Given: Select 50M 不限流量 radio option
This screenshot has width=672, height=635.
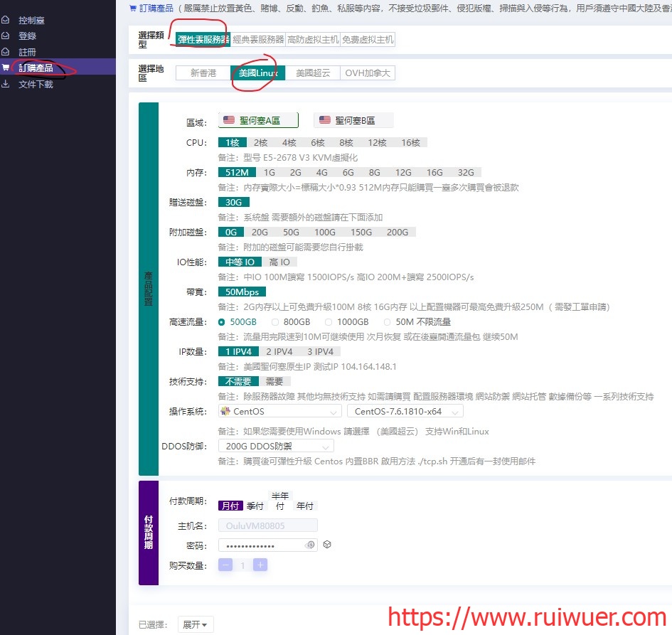Looking at the screenshot, I should pyautogui.click(x=388, y=321).
